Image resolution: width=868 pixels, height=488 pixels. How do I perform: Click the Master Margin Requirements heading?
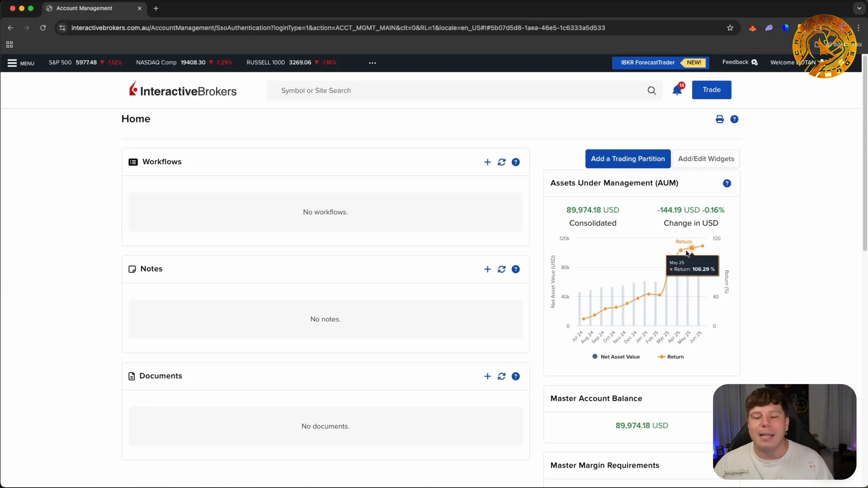click(605, 465)
